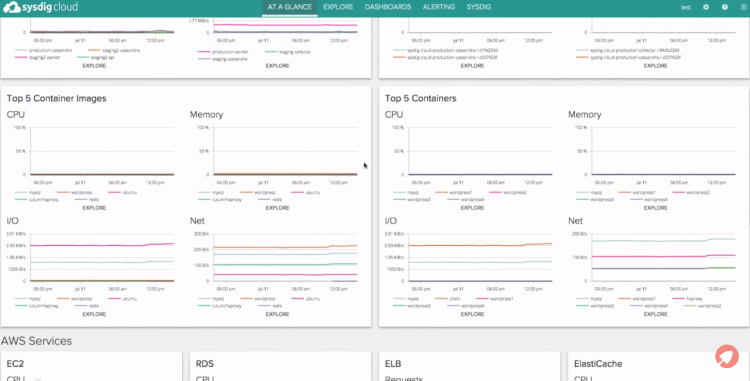Open help via the question mark icon

(x=725, y=7)
